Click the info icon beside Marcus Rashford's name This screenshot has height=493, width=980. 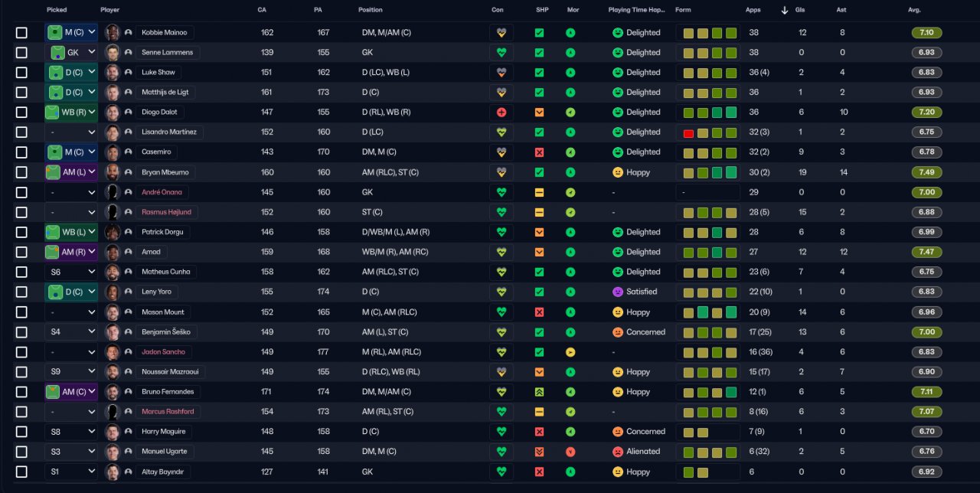point(128,412)
